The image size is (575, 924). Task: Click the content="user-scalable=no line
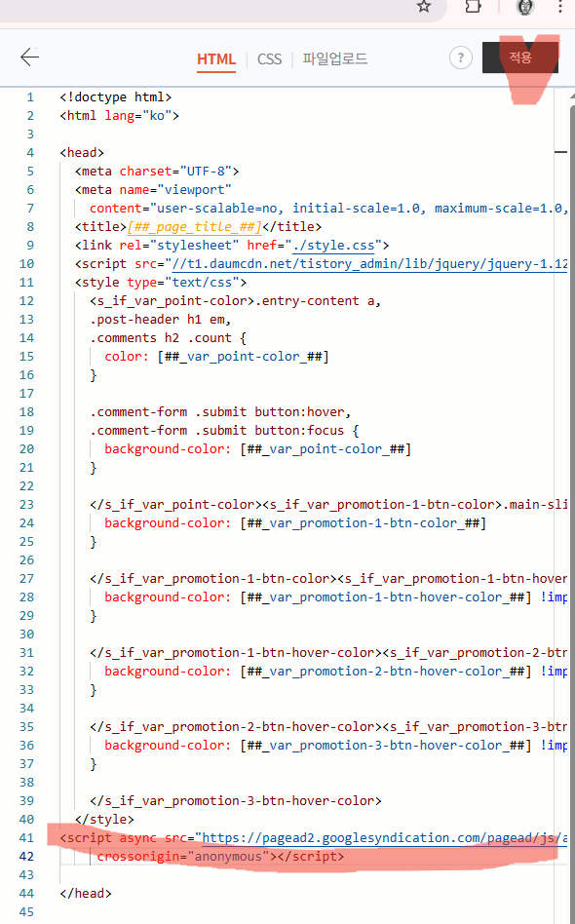[328, 208]
